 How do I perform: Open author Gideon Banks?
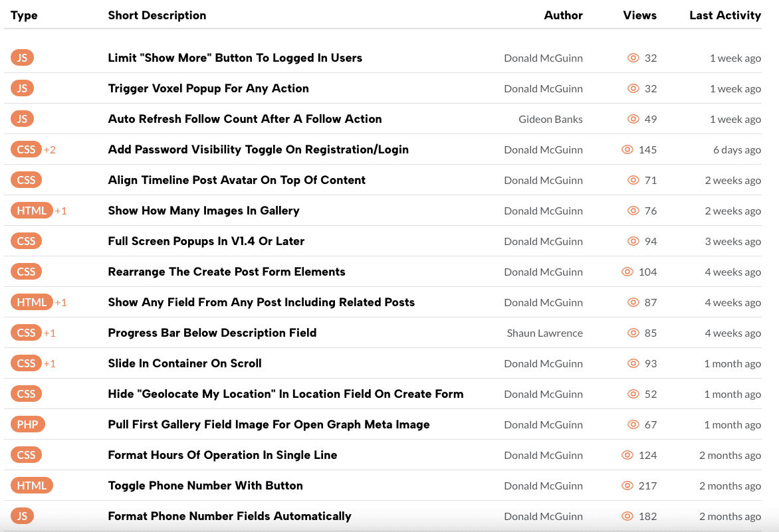point(550,120)
